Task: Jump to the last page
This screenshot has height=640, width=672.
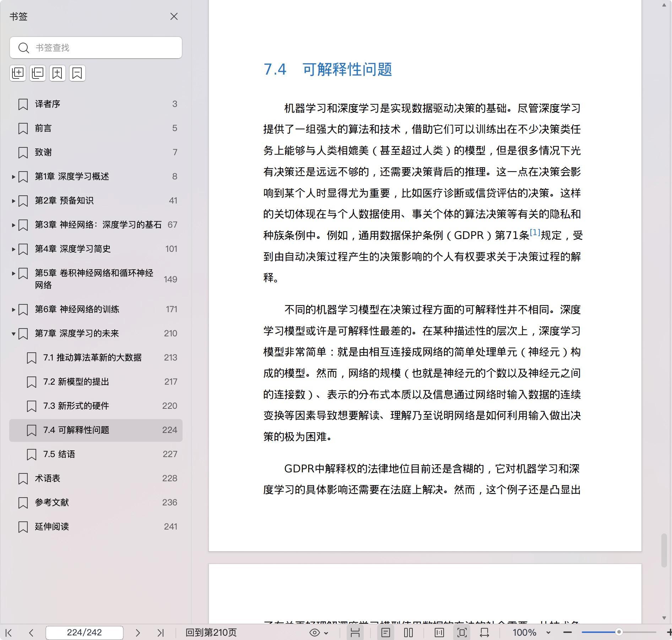Action: (161, 633)
